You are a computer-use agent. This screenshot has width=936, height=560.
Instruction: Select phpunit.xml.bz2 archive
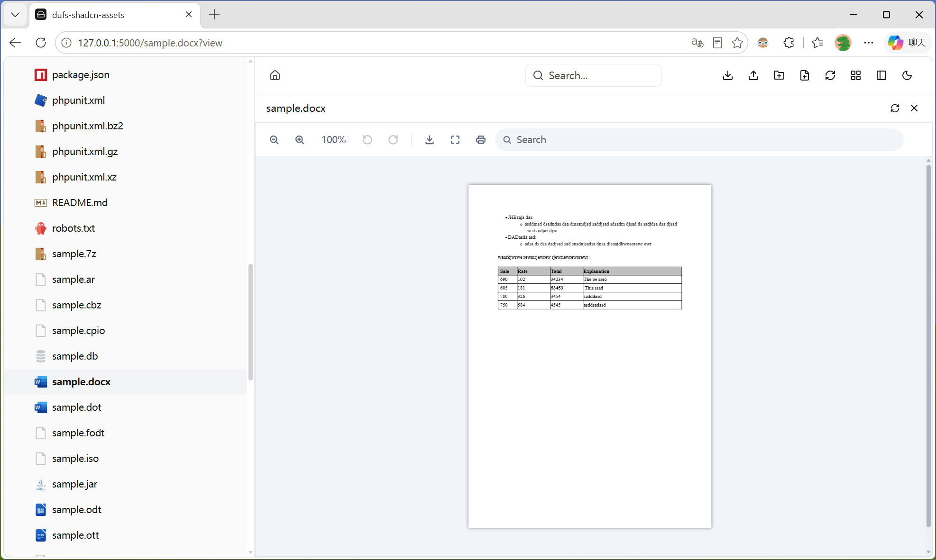pos(126,126)
